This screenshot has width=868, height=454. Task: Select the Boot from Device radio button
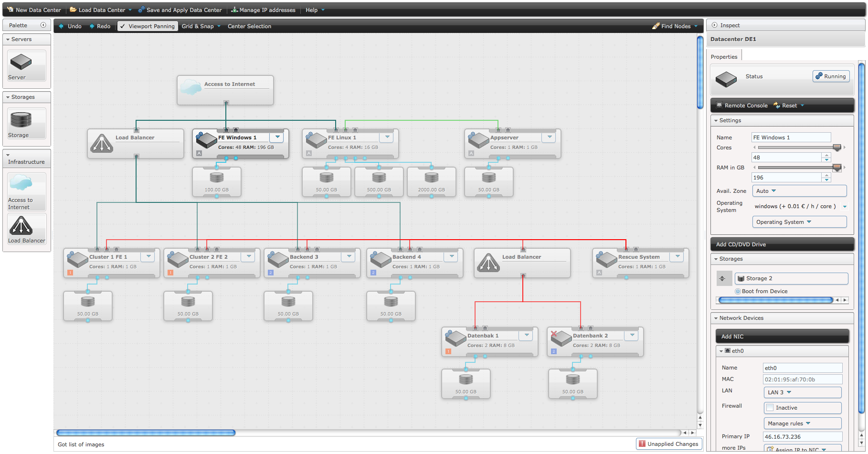[x=738, y=291]
